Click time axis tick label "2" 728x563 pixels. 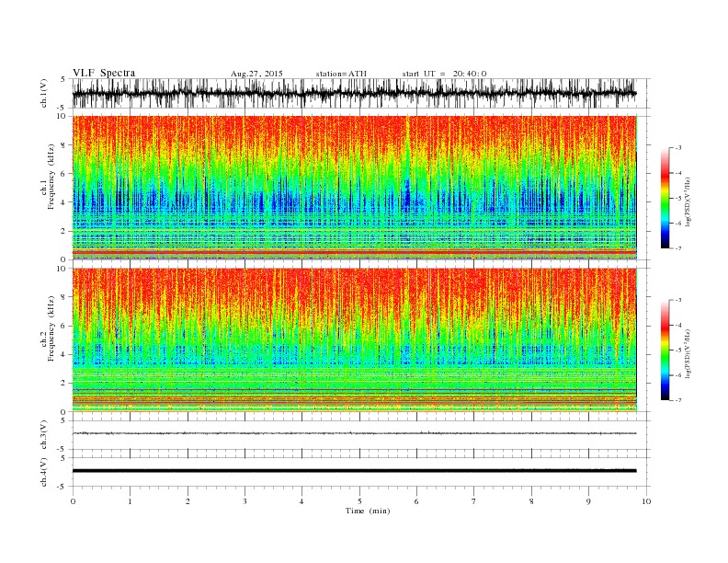pos(188,501)
